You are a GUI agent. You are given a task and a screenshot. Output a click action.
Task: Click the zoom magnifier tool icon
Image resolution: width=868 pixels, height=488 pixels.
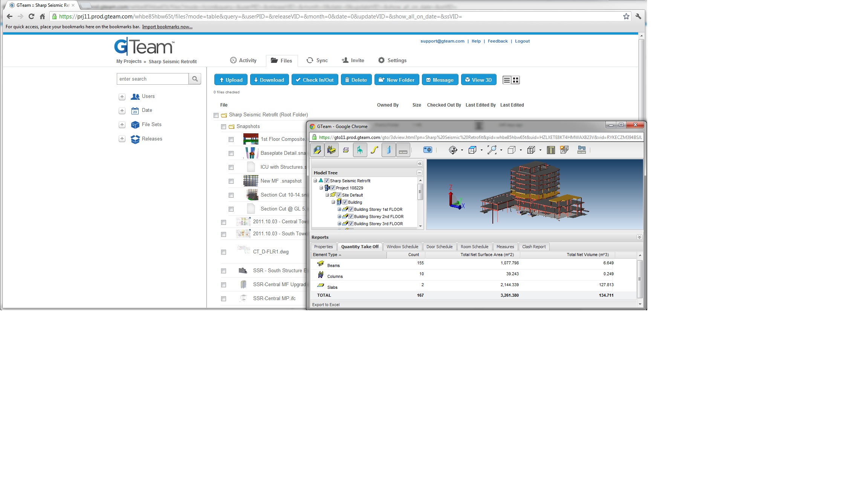(492, 150)
